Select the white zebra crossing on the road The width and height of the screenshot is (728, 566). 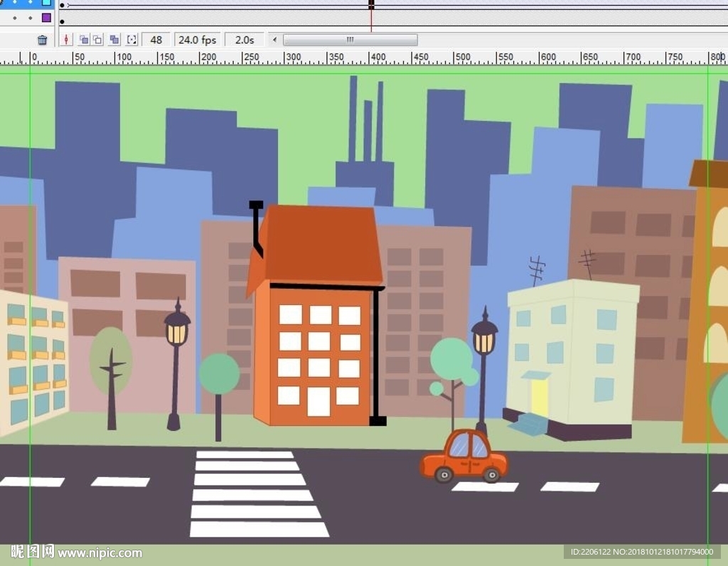pos(258,493)
